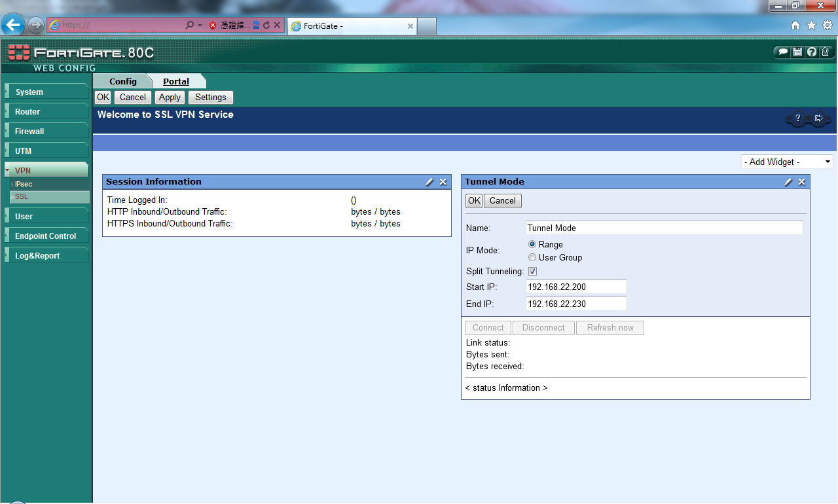
Task: Click the Tunnel Mode widget pencil icon
Action: (x=788, y=182)
